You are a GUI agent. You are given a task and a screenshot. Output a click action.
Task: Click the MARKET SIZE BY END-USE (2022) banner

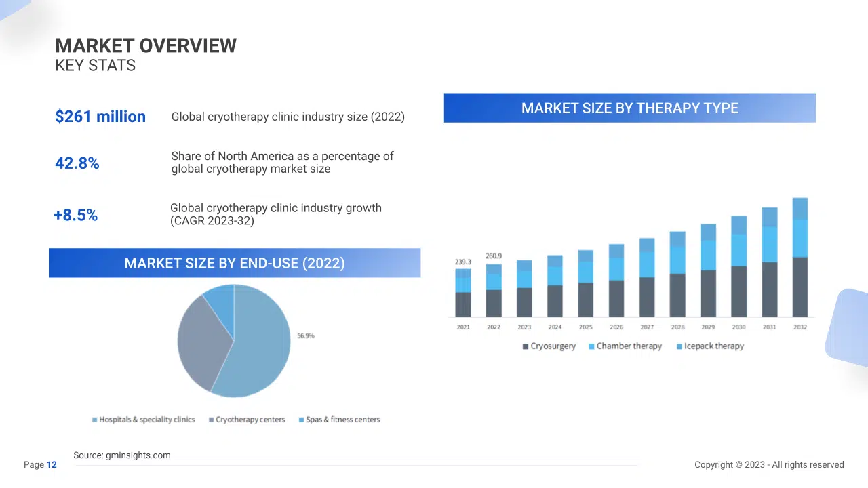[x=235, y=263]
